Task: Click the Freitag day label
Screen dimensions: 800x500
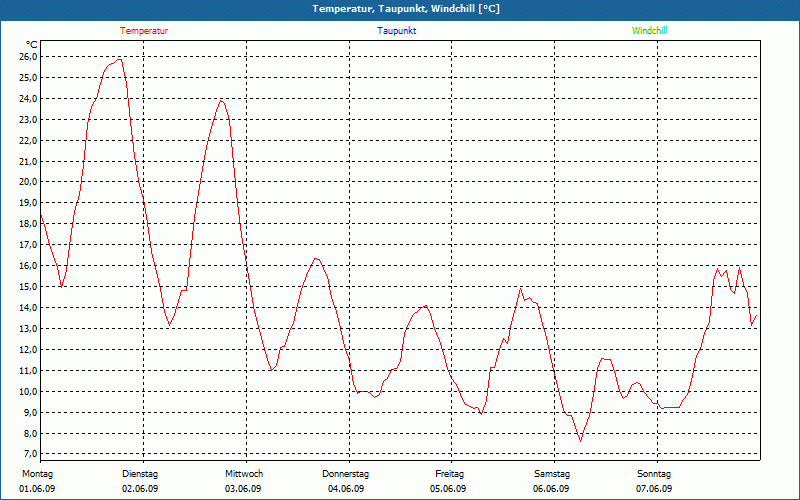Action: coord(449,474)
